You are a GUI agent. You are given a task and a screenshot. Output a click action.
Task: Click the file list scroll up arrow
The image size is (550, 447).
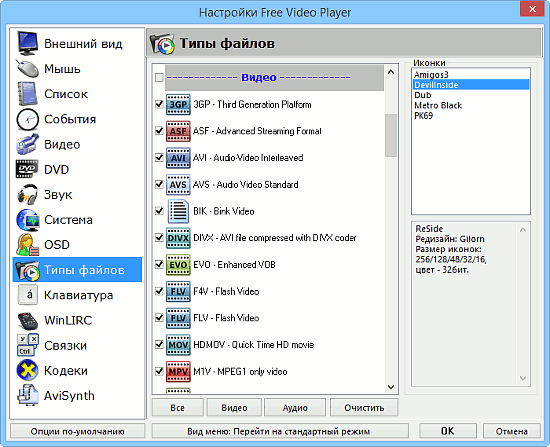coord(391,72)
